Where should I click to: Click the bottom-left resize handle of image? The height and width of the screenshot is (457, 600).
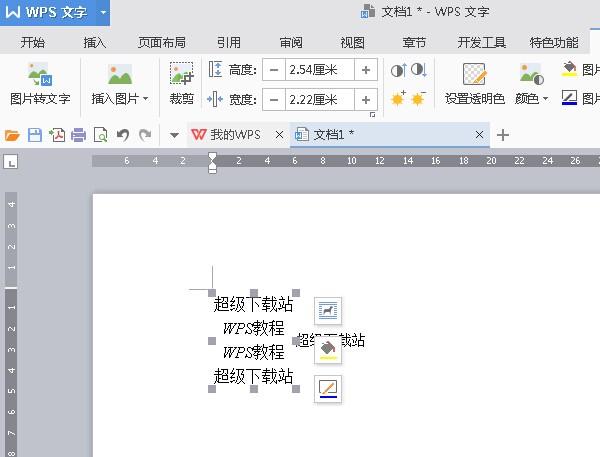point(212,389)
